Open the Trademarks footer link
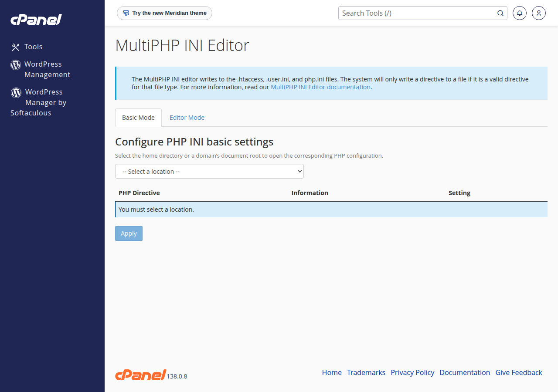 point(366,372)
